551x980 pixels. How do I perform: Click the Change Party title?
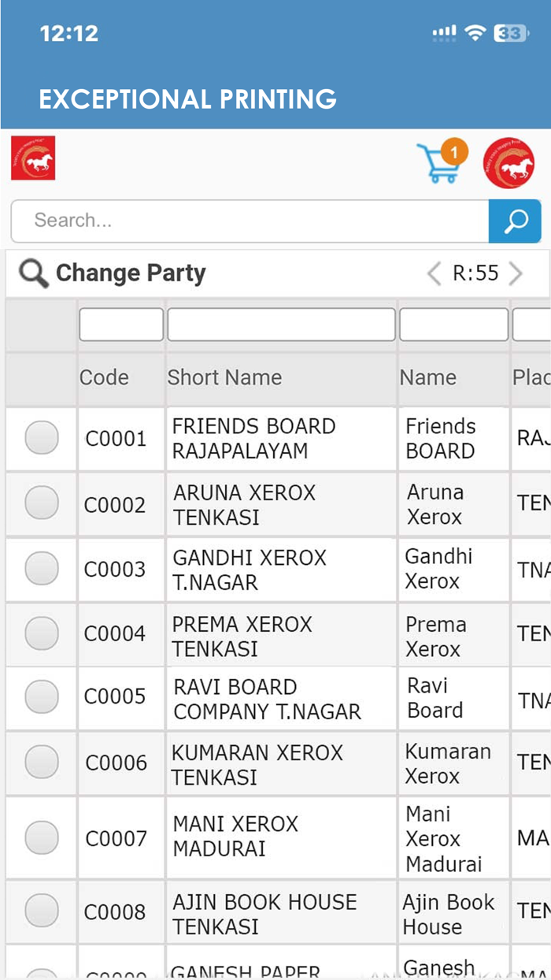tap(131, 273)
